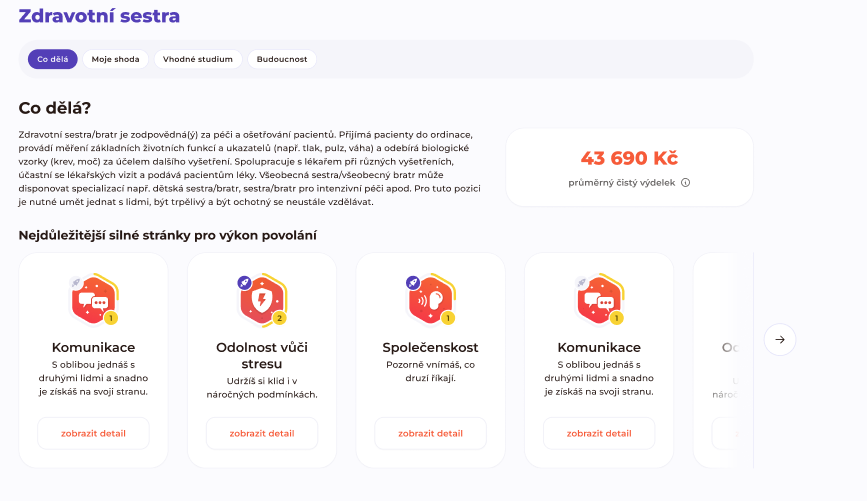
Task: Click the purple pin on the Společenskost badge
Action: click(412, 284)
